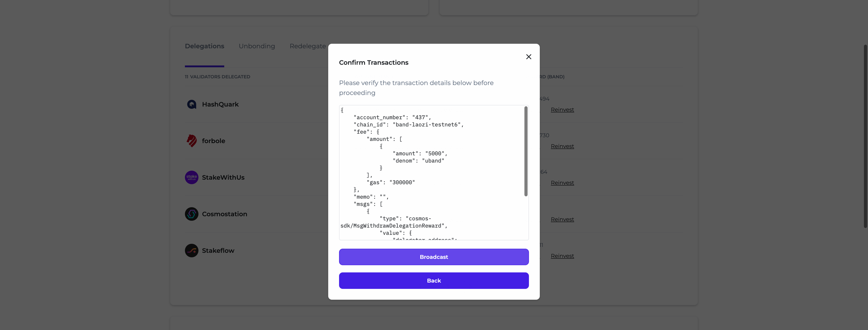Click the Stakeflow validator logo

coord(191,251)
